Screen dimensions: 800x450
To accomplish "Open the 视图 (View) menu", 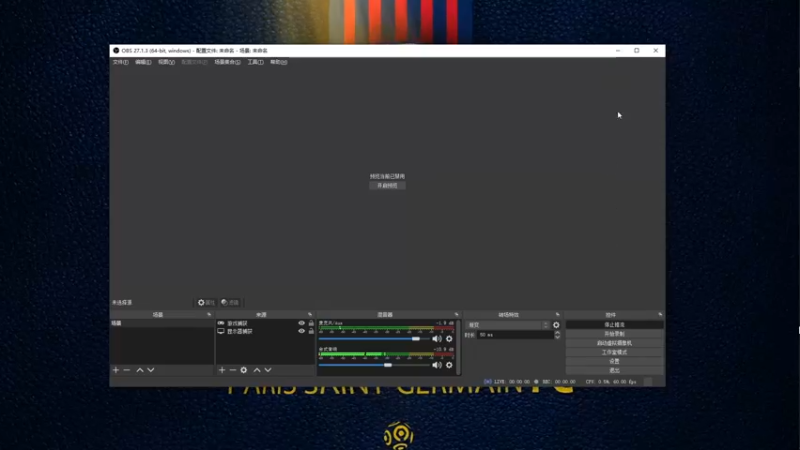I will [x=166, y=62].
